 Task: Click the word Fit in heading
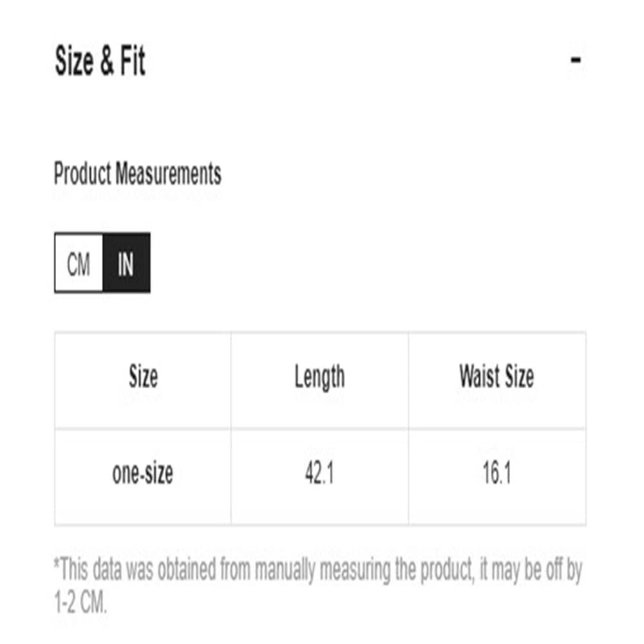(132, 61)
